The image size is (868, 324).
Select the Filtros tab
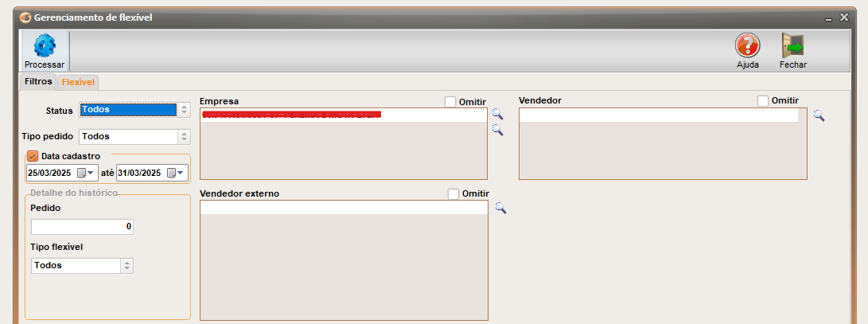click(38, 81)
